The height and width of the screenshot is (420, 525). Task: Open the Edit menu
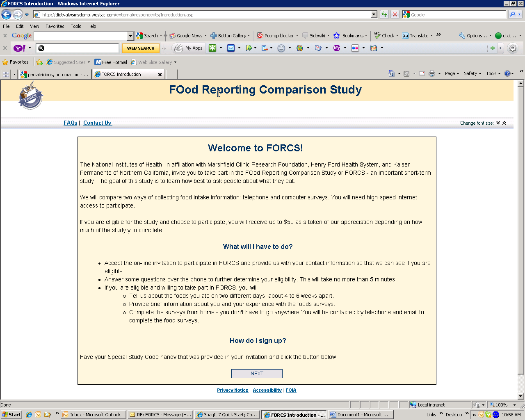20,26
